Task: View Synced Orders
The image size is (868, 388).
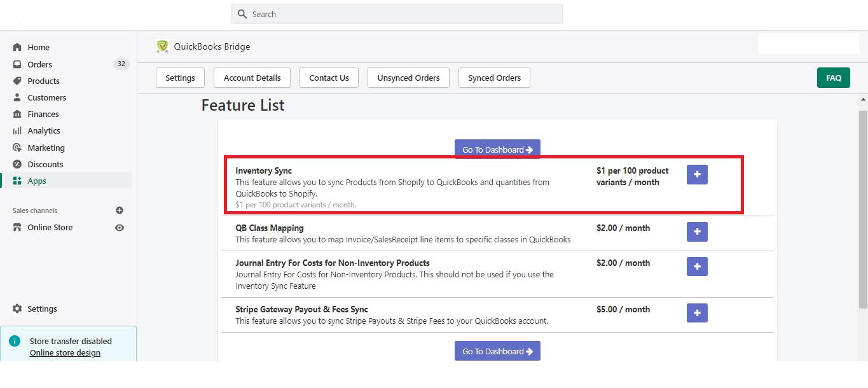Action: [x=494, y=78]
